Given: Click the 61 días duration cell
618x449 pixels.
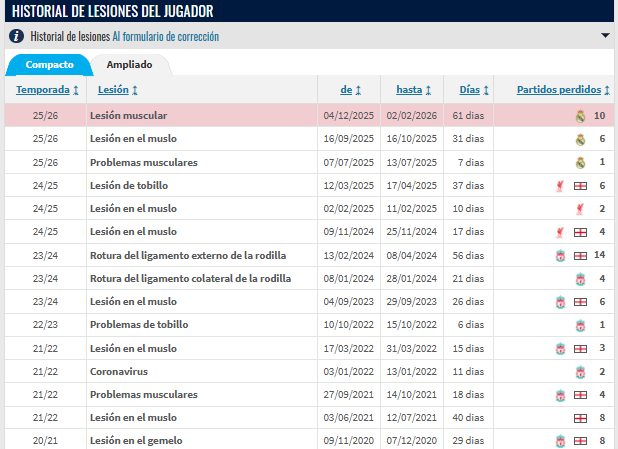Looking at the screenshot, I should (468, 116).
